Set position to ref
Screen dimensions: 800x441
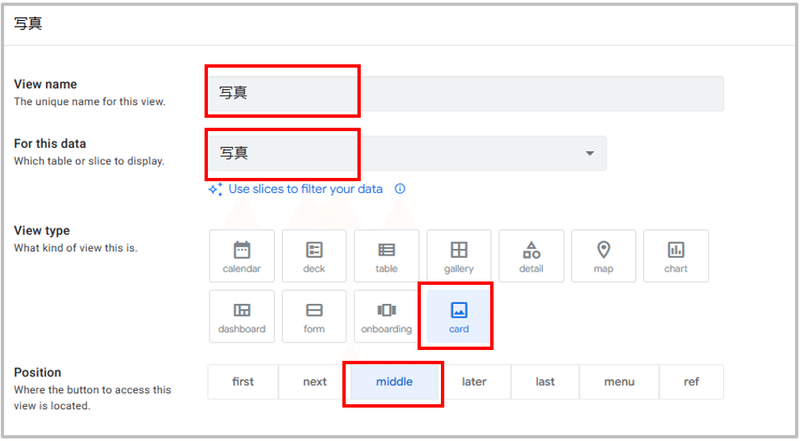pyautogui.click(x=691, y=382)
